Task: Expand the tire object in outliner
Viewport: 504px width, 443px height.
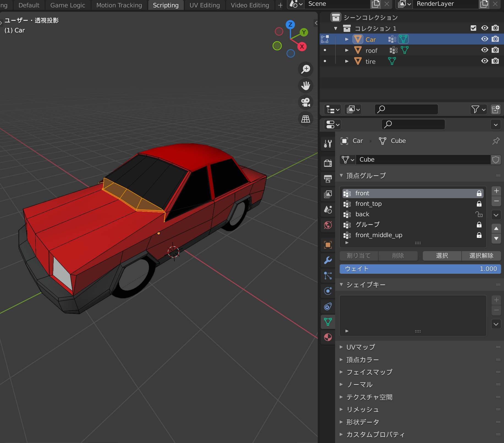Action: coord(347,61)
